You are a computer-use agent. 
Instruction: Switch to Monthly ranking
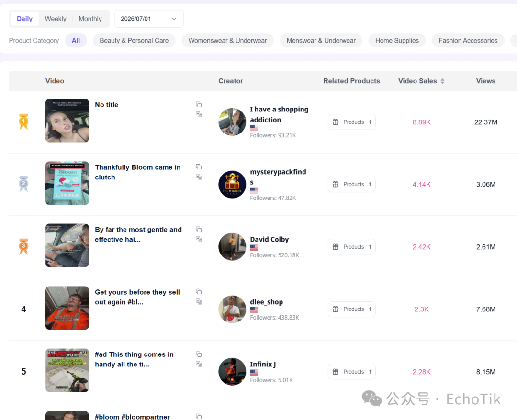(x=90, y=19)
